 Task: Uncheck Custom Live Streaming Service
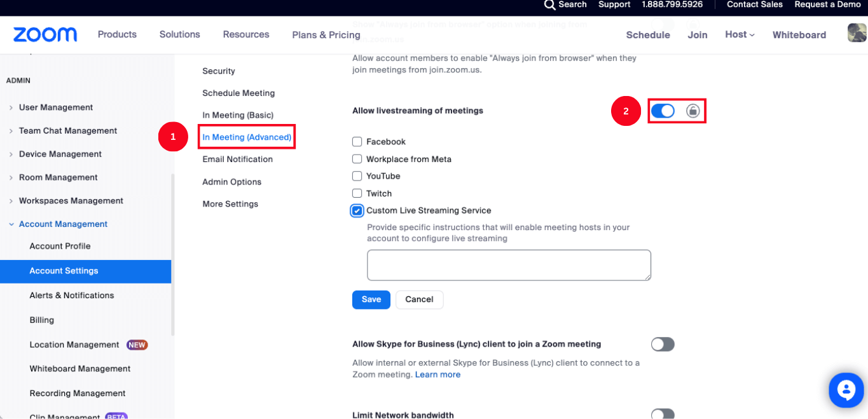click(357, 210)
